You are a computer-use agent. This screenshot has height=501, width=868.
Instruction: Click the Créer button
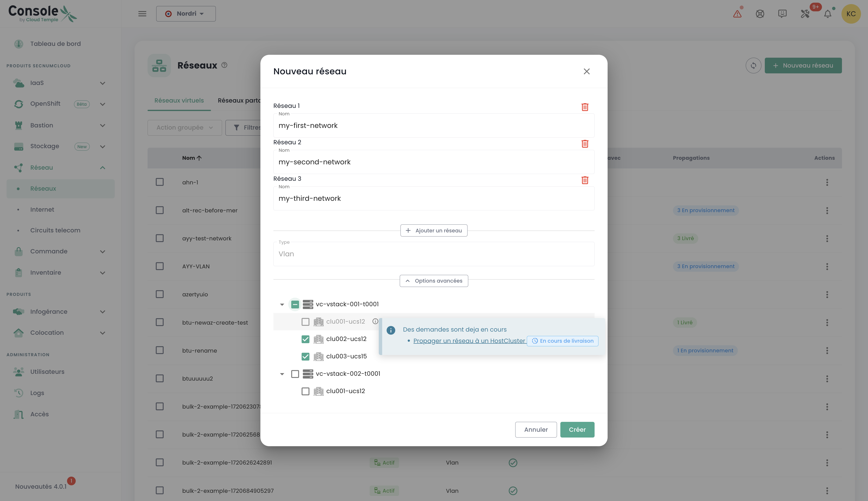[577, 429]
